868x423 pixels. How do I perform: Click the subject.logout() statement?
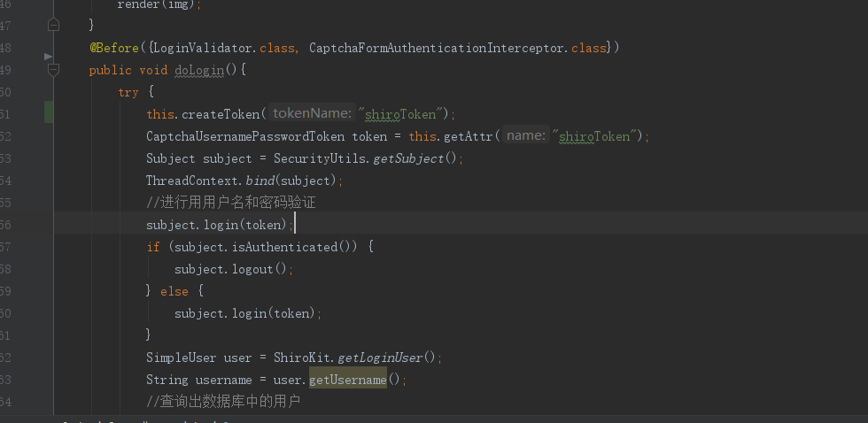[x=233, y=269]
